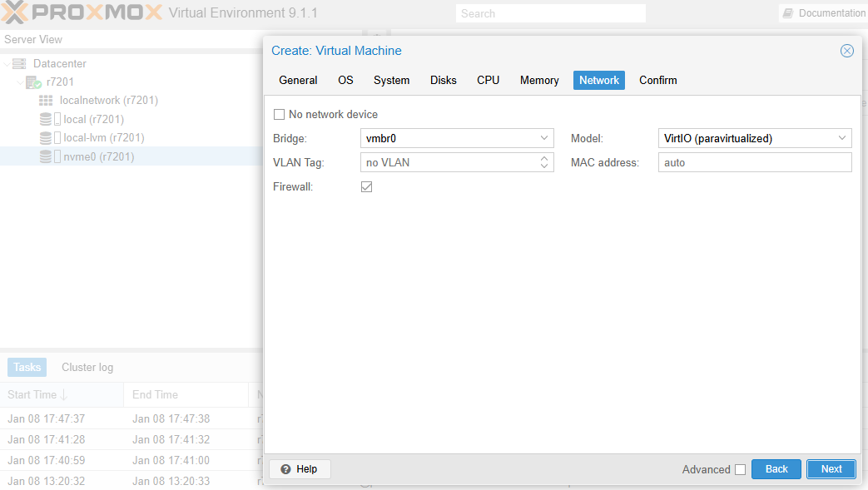The image size is (868, 490).
Task: Click the localnetwork grid icon
Action: pyautogui.click(x=46, y=101)
